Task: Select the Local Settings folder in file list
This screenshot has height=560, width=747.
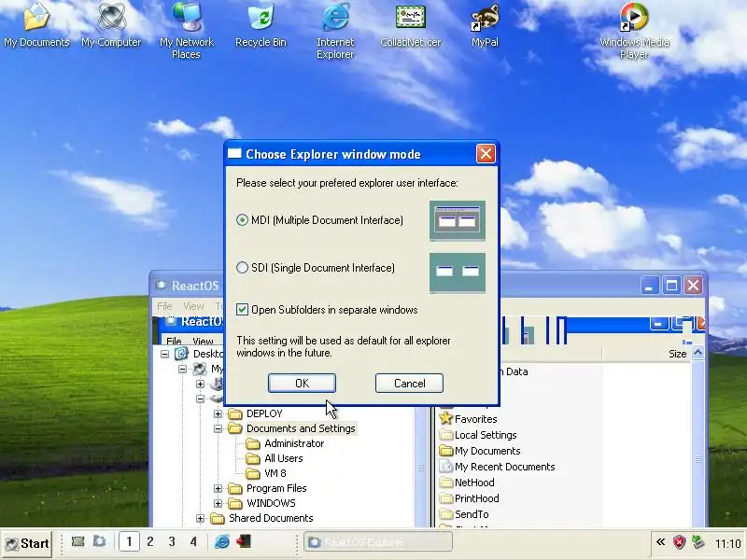Action: coord(478,435)
